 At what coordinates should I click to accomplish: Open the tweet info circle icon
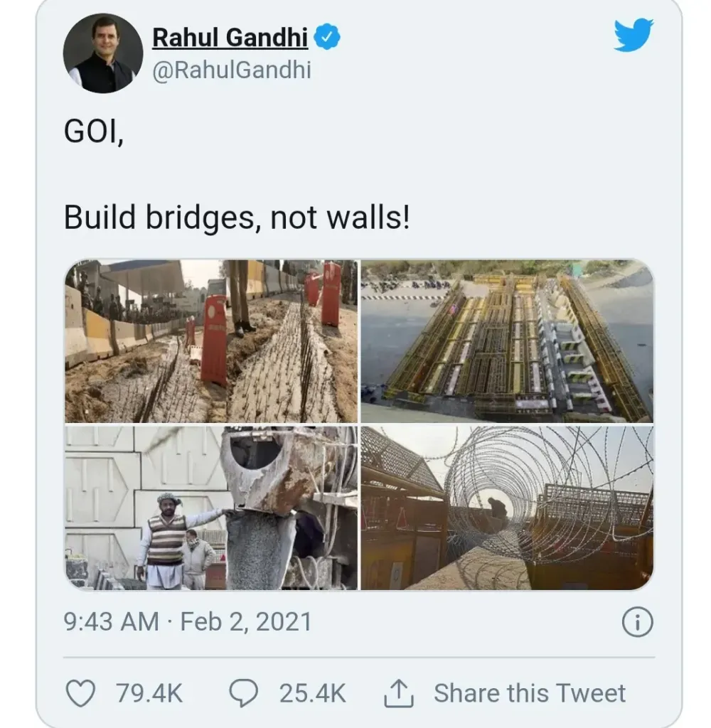(637, 623)
